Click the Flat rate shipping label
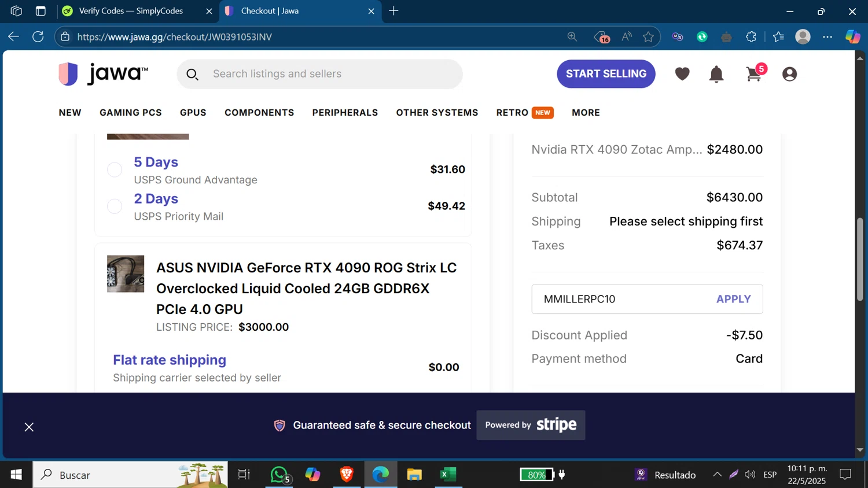 coord(170,360)
